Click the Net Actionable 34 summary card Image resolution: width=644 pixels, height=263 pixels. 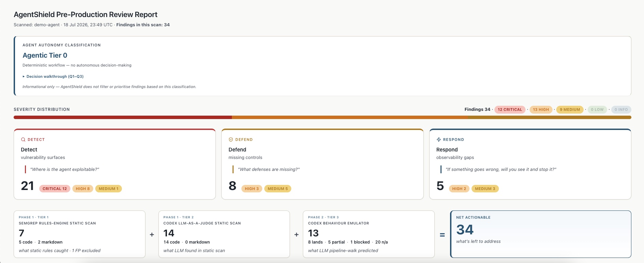click(541, 234)
